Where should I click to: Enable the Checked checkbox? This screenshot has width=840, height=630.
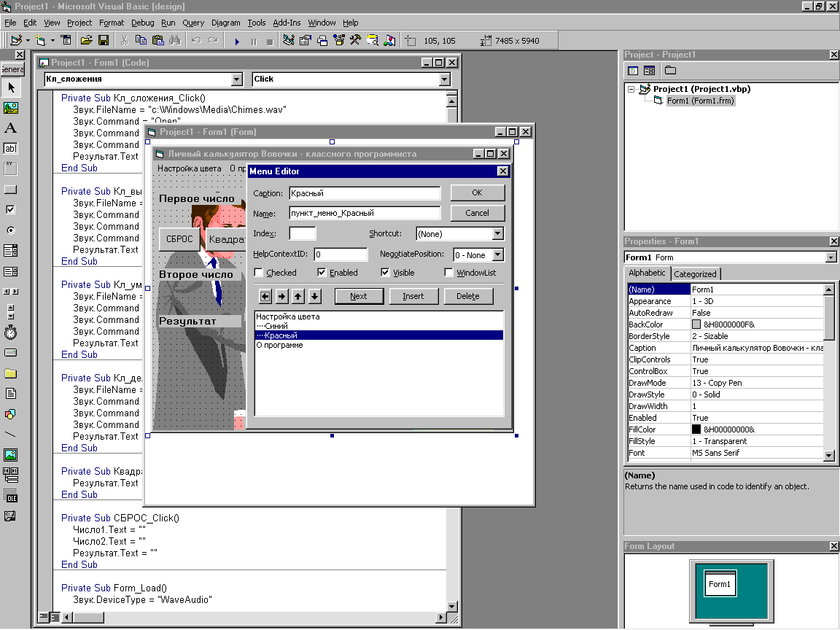(x=259, y=273)
